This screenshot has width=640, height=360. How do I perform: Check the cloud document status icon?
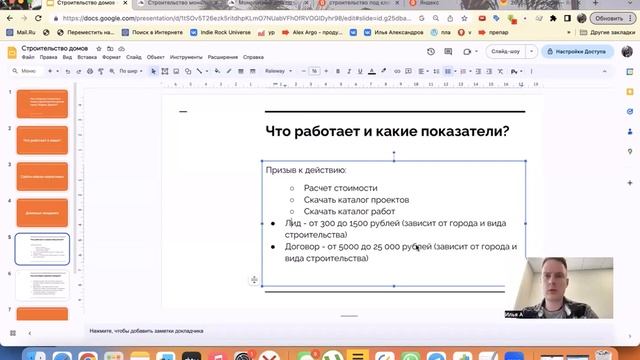coord(121,49)
